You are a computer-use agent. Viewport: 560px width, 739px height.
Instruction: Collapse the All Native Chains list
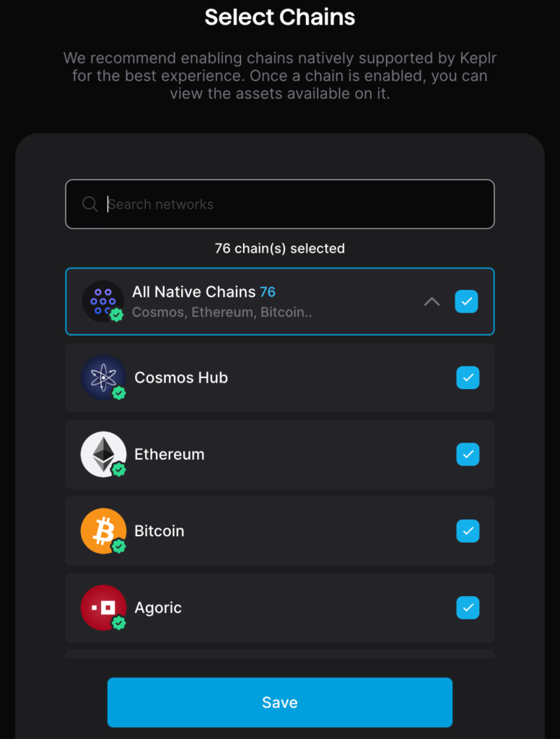point(432,302)
